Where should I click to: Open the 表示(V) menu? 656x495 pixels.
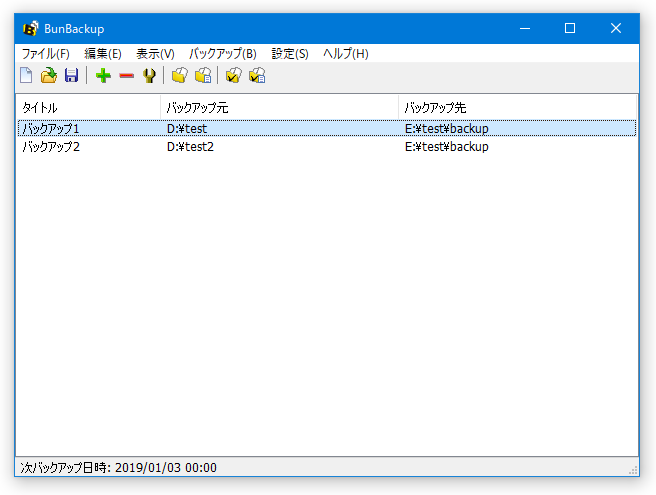(155, 54)
